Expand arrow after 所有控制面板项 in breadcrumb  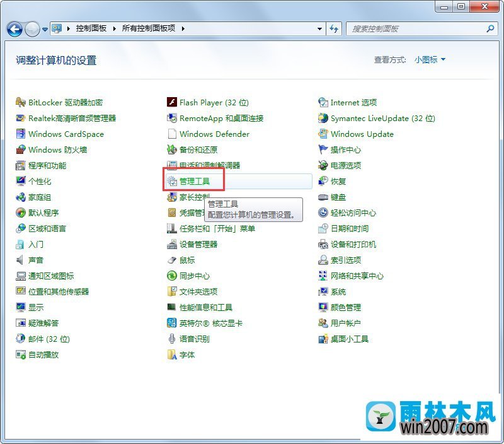[x=183, y=28]
